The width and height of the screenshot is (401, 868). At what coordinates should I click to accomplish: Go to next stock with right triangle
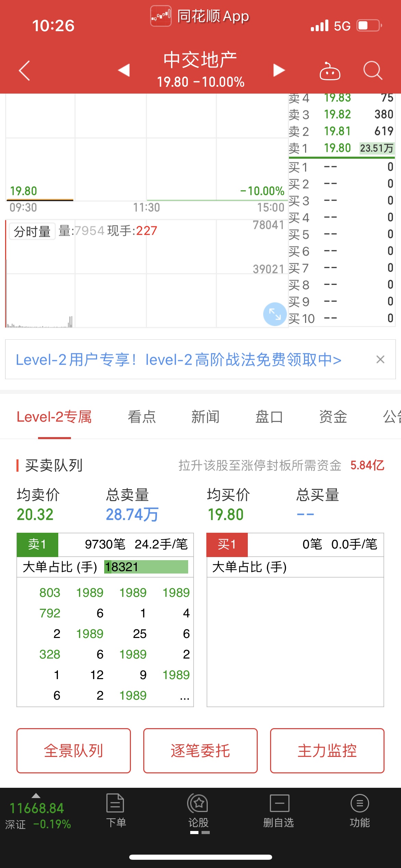[x=279, y=70]
